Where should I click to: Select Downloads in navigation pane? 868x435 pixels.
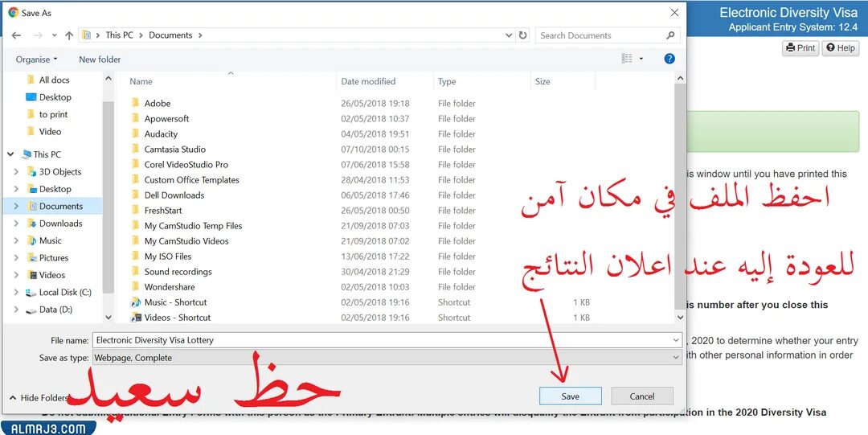pyautogui.click(x=60, y=224)
